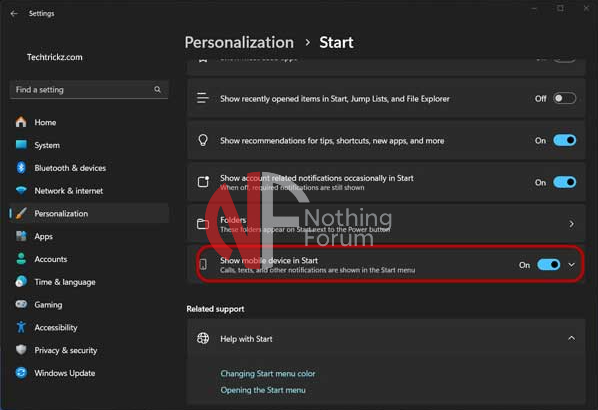Image resolution: width=598 pixels, height=410 pixels.
Task: Click the Find a setting search box
Action: click(89, 90)
